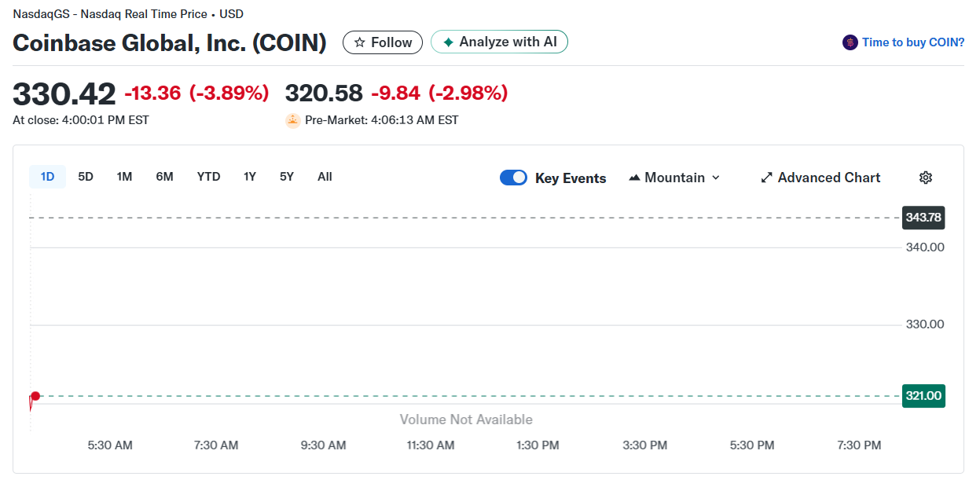The width and height of the screenshot is (980, 480).
Task: Show the 5Y price history
Action: point(287,177)
